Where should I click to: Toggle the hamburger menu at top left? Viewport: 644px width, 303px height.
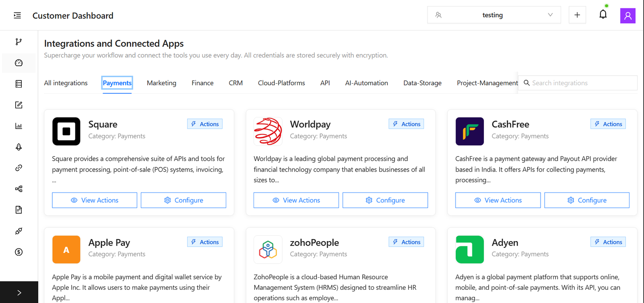point(17,15)
